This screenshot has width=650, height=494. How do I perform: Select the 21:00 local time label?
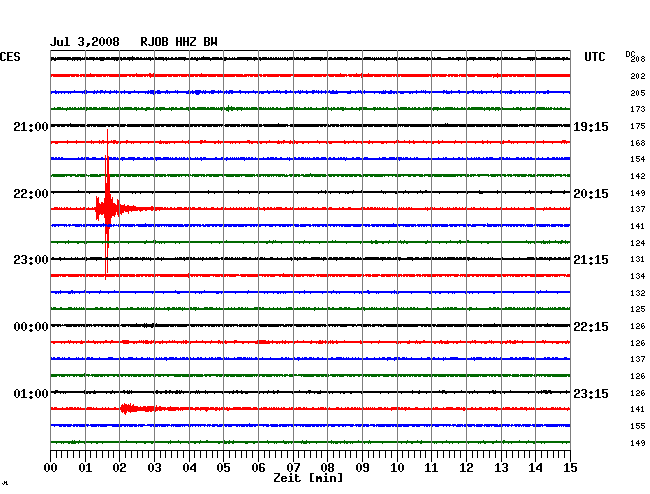tap(31, 126)
